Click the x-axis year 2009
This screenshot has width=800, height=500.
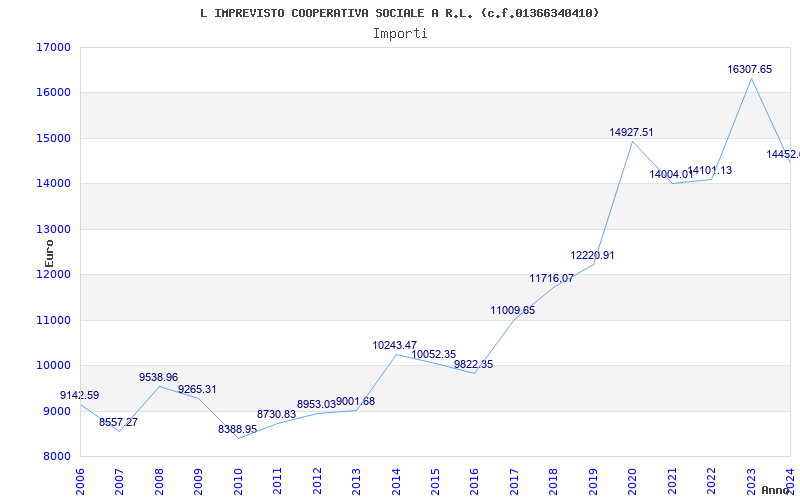click(x=198, y=482)
